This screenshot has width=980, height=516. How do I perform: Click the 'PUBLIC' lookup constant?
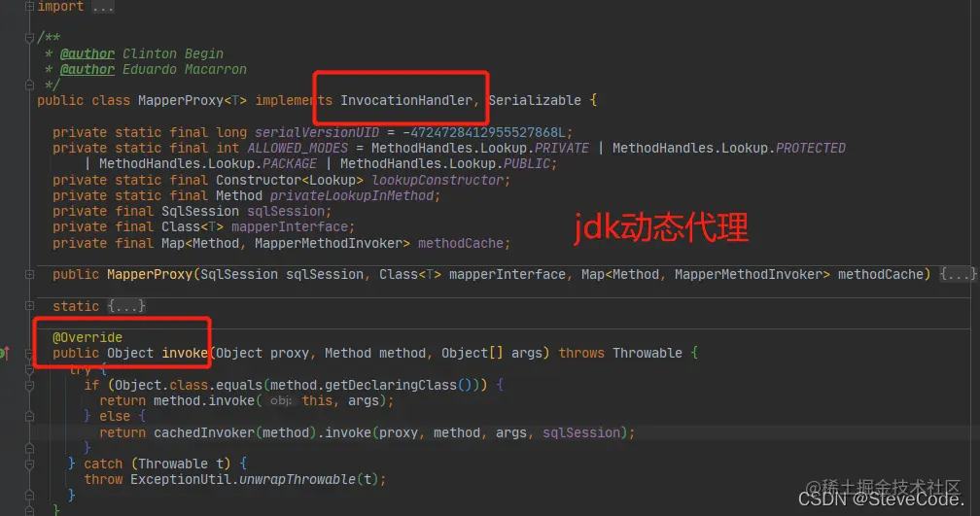coord(527,163)
